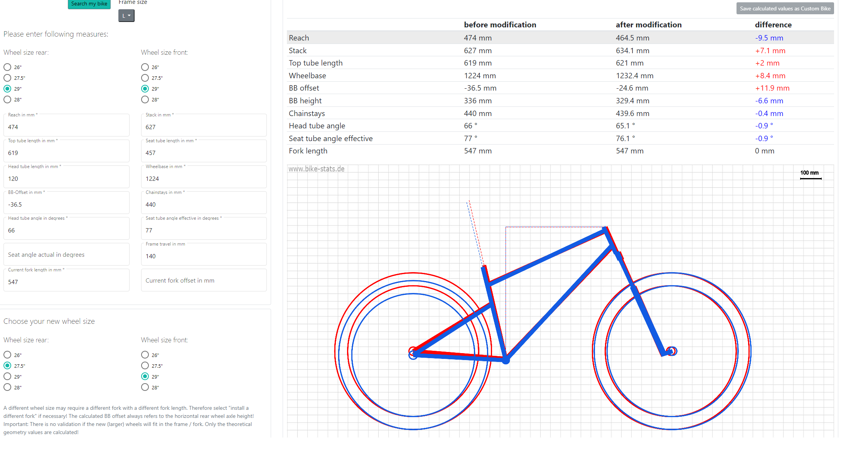Viewport: 868px width, 473px height.
Task: Focus the Seat angle actual input
Action: [66, 254]
